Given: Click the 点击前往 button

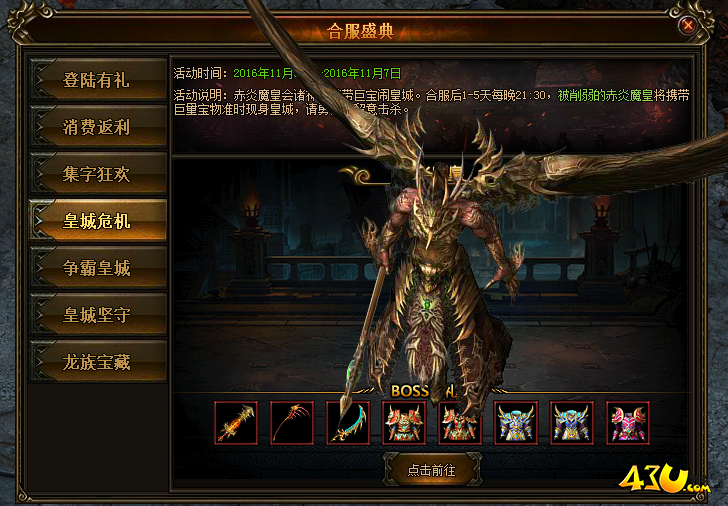Looking at the screenshot, I should (432, 470).
